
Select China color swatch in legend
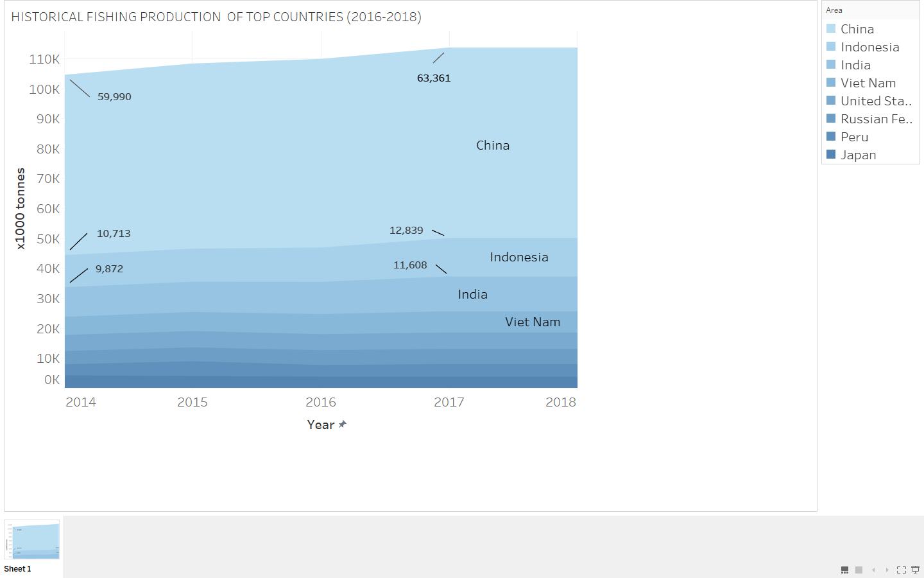click(831, 29)
